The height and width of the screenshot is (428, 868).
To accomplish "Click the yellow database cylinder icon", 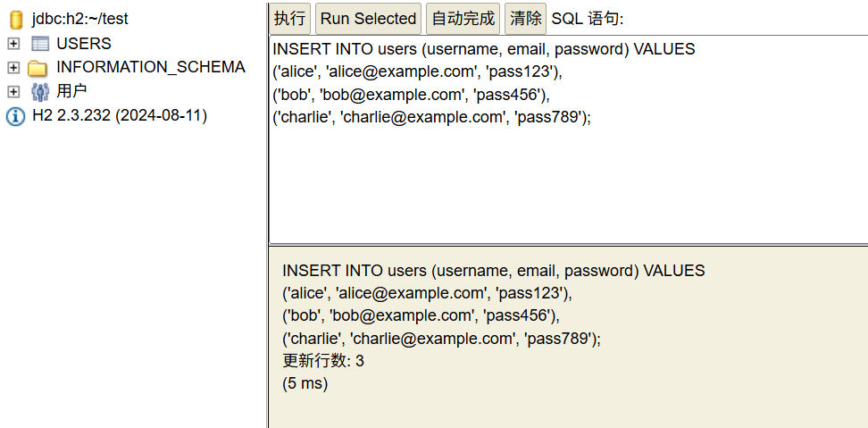I will 16,20.
